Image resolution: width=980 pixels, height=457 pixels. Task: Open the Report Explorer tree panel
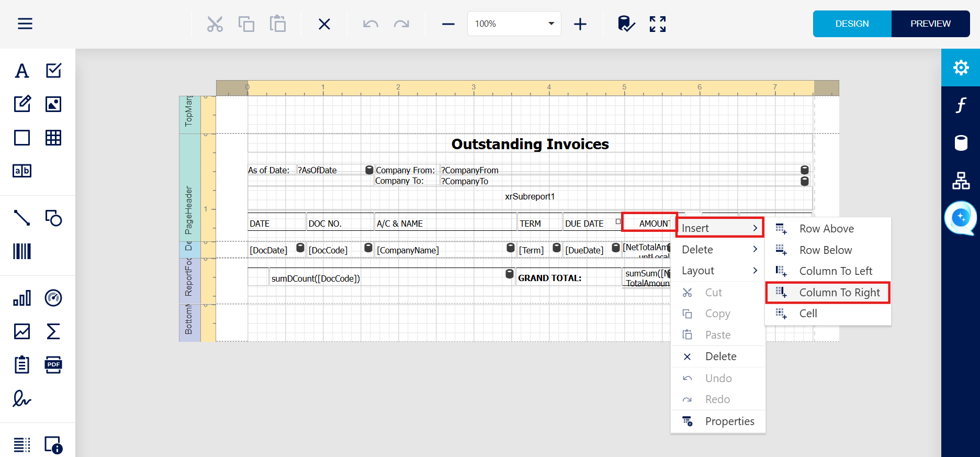961,181
